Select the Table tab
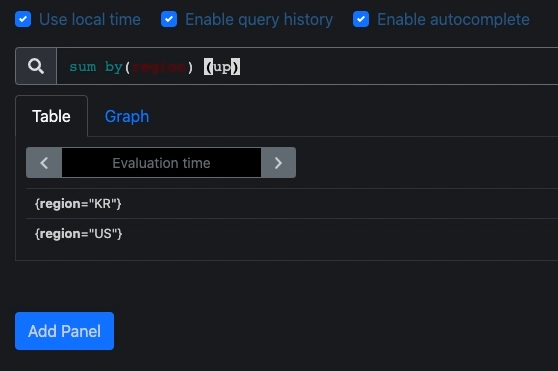 pyautogui.click(x=52, y=116)
